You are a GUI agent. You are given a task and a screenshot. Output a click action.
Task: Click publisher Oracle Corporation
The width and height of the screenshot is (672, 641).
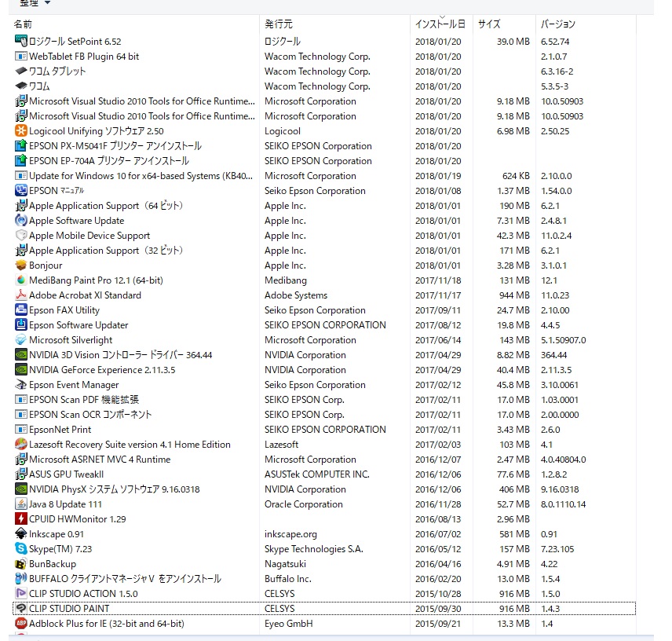[x=304, y=504]
